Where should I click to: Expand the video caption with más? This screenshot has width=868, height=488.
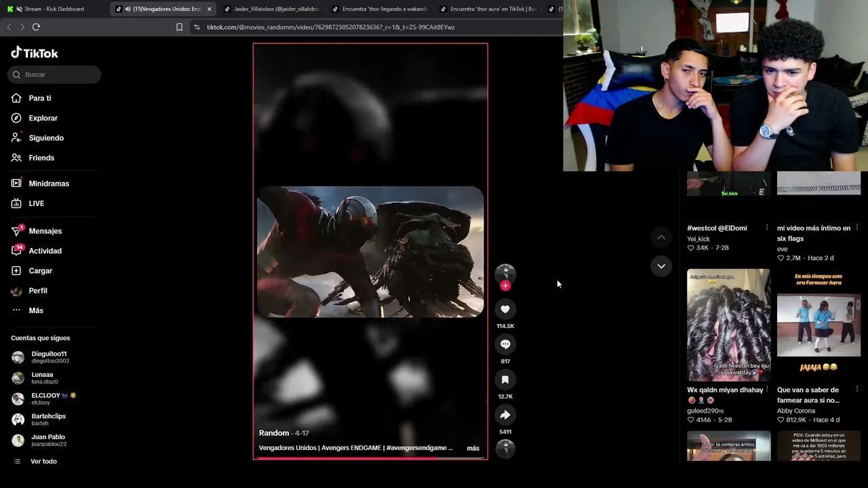pos(473,448)
